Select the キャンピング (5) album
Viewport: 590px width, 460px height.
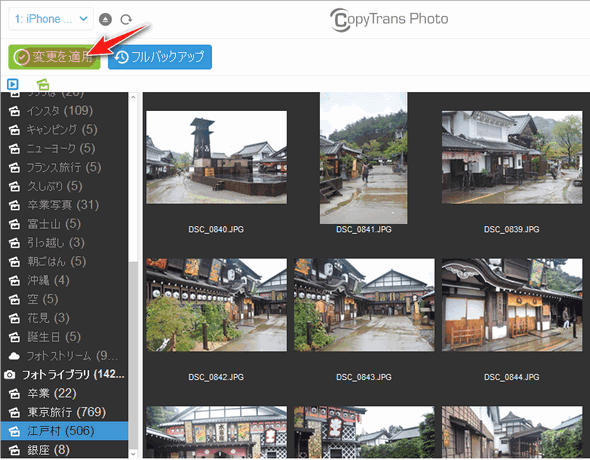pos(64,129)
